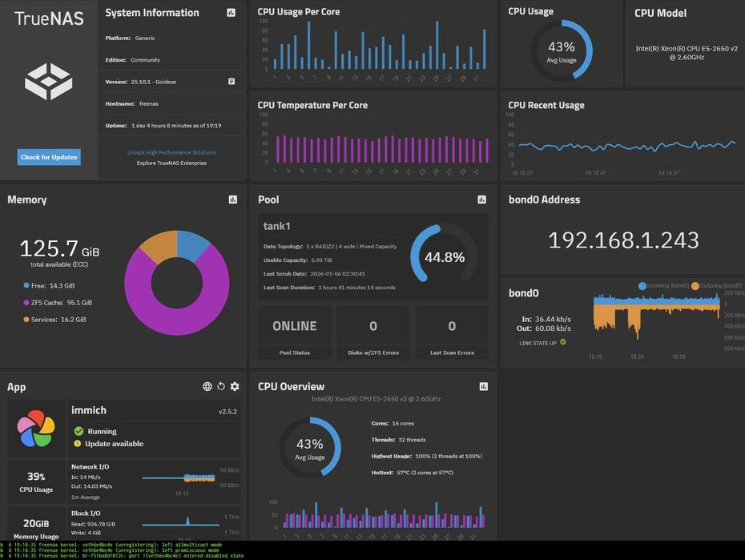Screen dimensions: 745x560
Task: Click Intel Xeon E5-2650 v2 CPU Model text
Action: tap(687, 53)
